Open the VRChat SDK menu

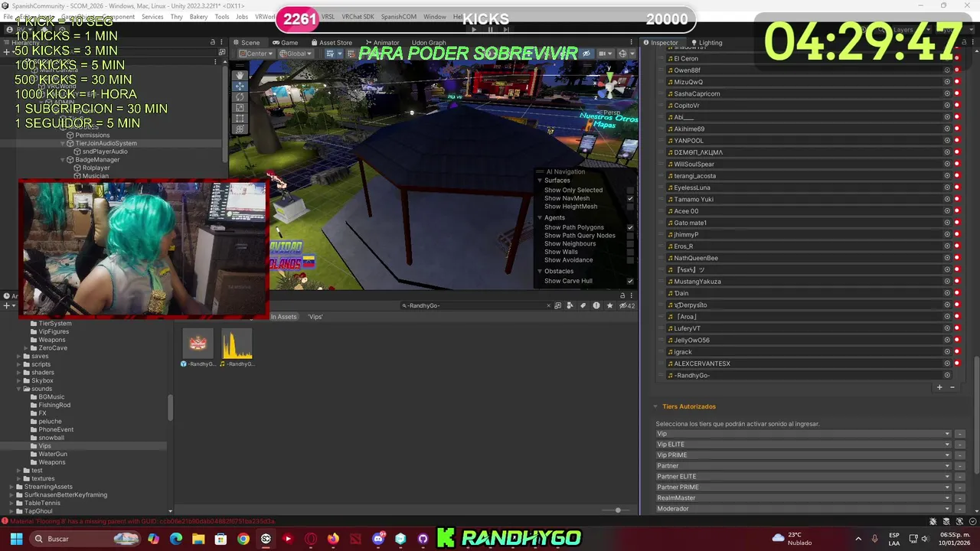(358, 17)
